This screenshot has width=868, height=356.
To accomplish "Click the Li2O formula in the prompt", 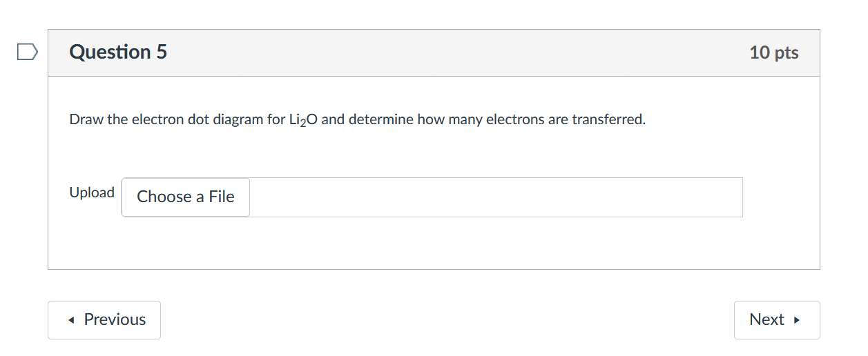I will (302, 120).
